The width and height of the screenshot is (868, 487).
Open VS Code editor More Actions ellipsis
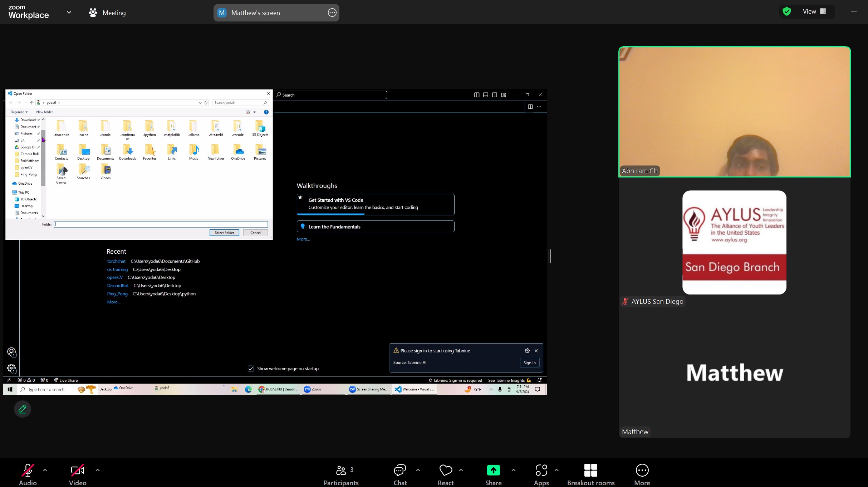(539, 107)
